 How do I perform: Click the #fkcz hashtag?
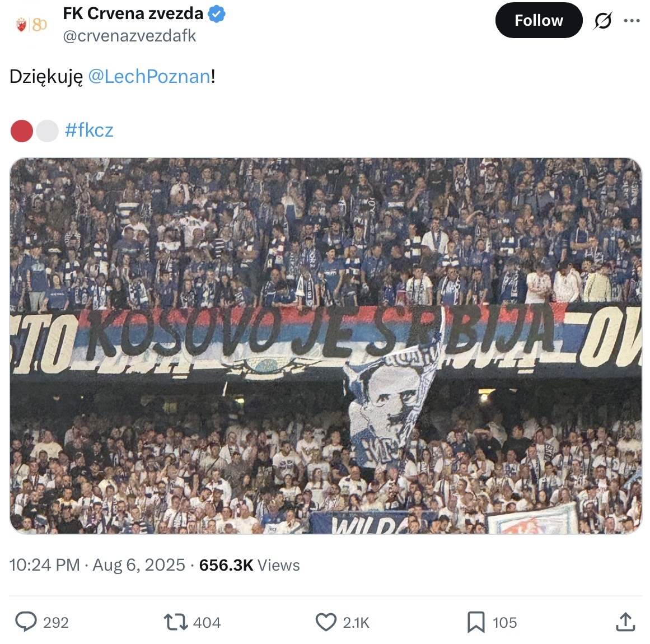[89, 130]
